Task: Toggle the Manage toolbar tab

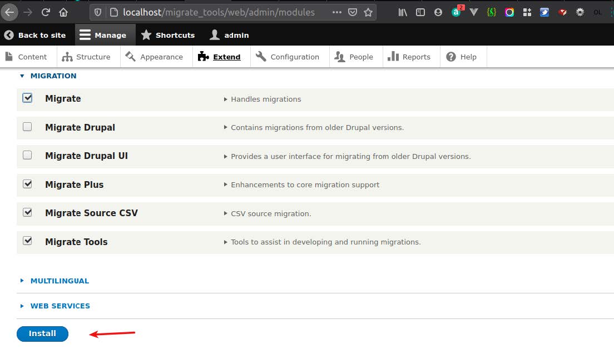Action: pyautogui.click(x=105, y=35)
